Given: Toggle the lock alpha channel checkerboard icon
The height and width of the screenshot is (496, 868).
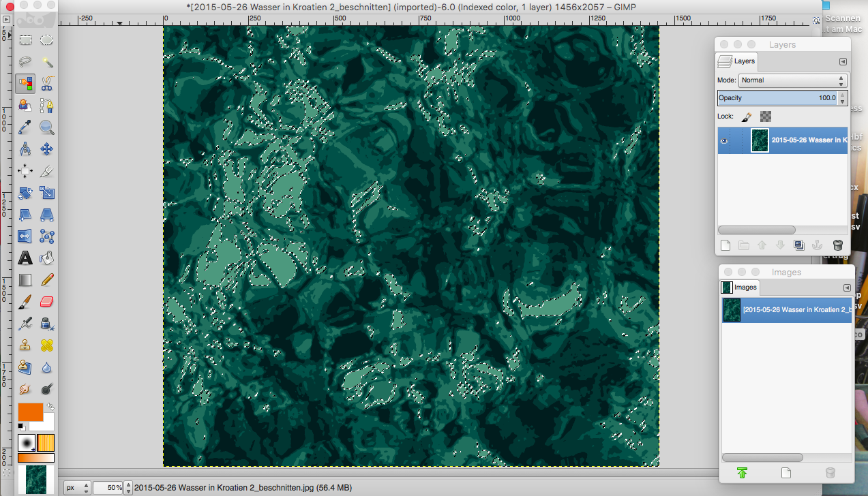Looking at the screenshot, I should 765,117.
